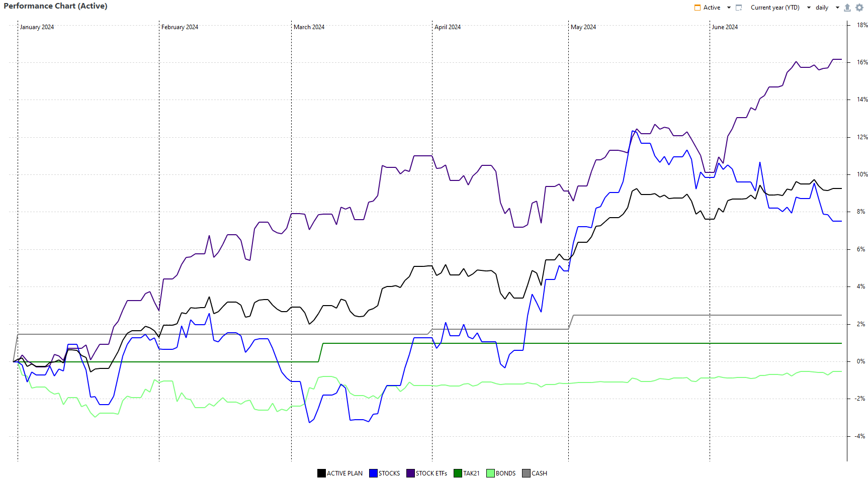This screenshot has height=479, width=868.
Task: Click the 6% axis label
Action: pyautogui.click(x=861, y=249)
